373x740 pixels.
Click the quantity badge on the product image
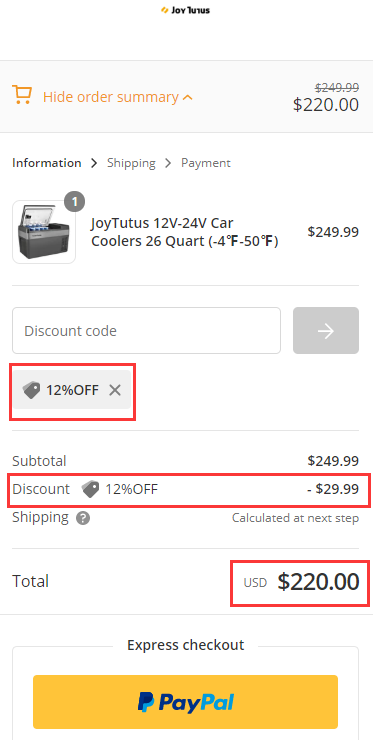tap(75, 202)
